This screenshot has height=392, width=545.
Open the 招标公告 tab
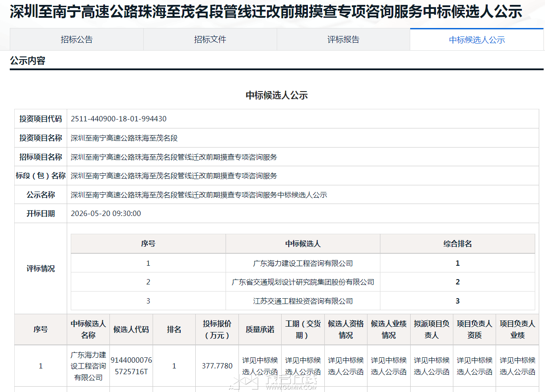(77, 40)
